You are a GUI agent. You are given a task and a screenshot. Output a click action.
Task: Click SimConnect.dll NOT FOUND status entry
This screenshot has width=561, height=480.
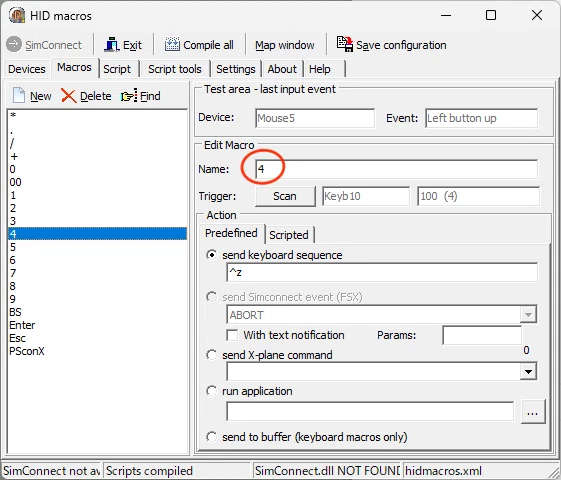coord(327,470)
